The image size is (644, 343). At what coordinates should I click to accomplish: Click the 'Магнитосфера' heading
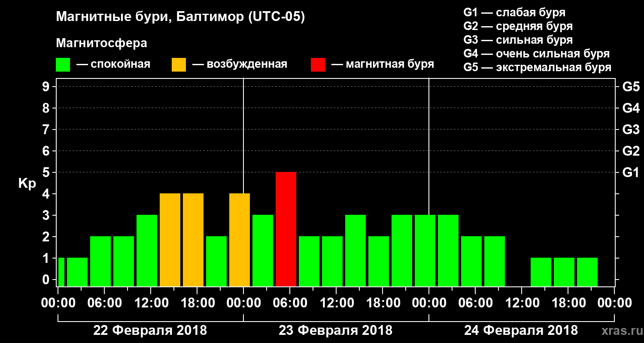pos(102,43)
